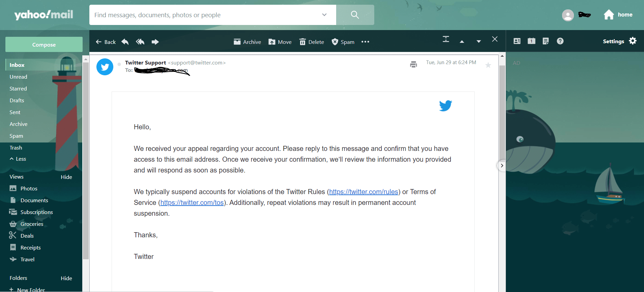
Task: Open the account profile avatar
Action: 568,15
